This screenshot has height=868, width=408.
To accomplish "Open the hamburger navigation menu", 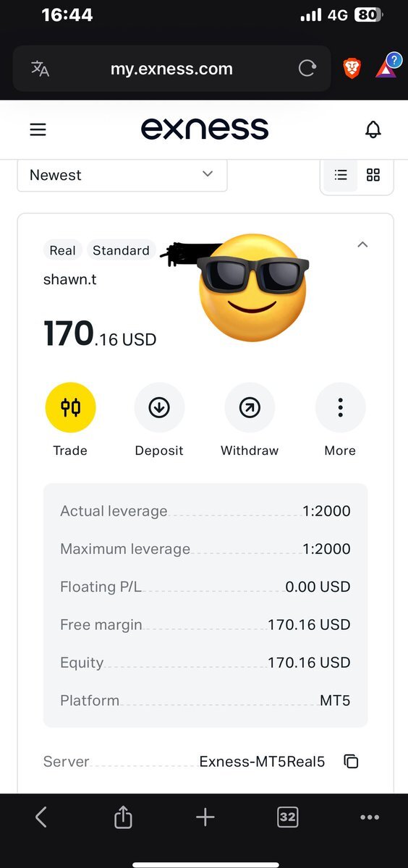I will point(38,129).
